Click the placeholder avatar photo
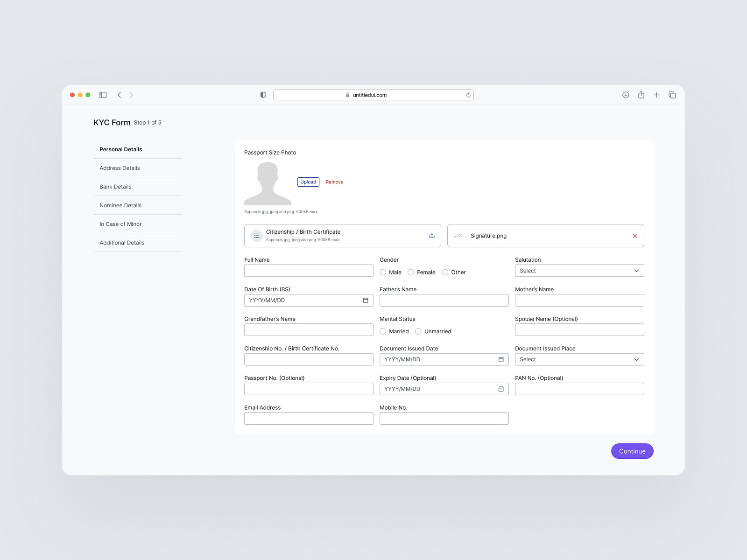The image size is (747, 560). (267, 183)
